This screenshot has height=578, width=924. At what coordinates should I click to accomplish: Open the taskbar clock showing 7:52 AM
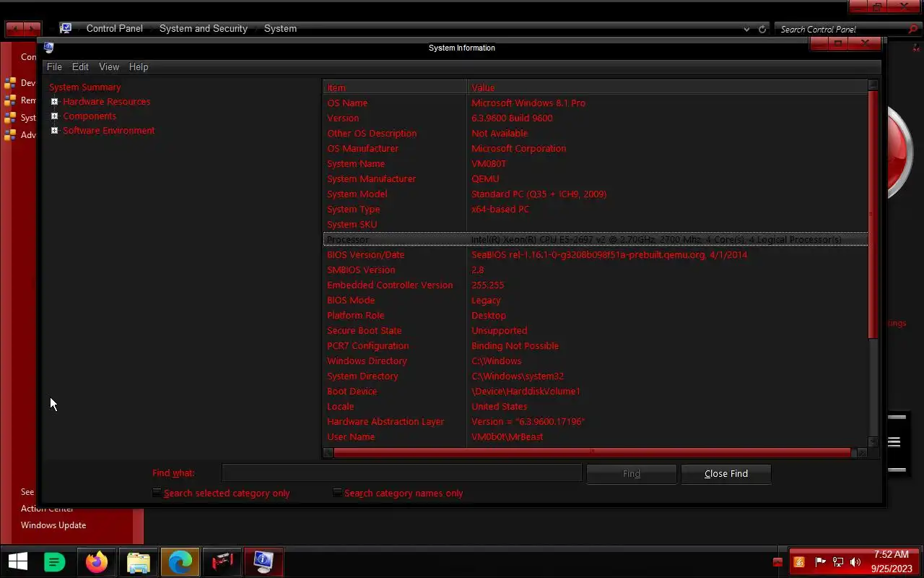(891, 561)
